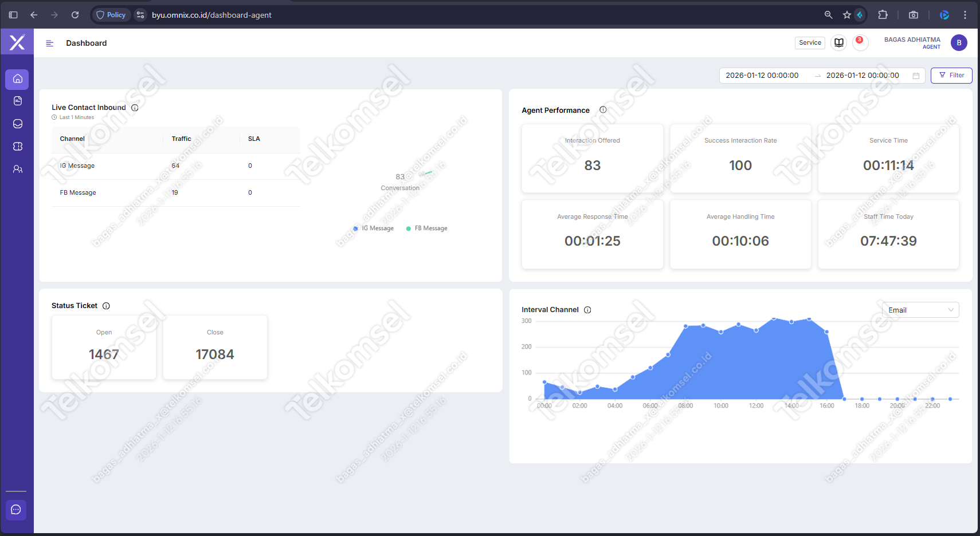Bookmark this page with star icon
Screen dimensions: 980x536
[x=846, y=15]
